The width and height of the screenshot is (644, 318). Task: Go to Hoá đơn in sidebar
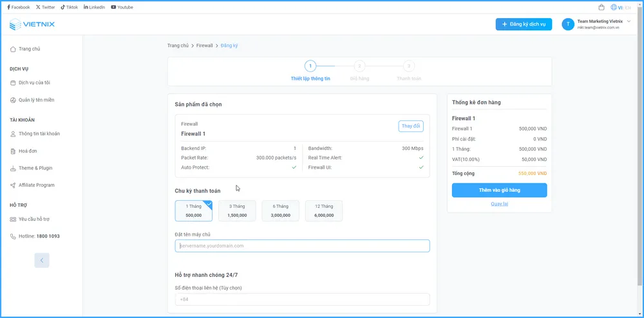(28, 151)
